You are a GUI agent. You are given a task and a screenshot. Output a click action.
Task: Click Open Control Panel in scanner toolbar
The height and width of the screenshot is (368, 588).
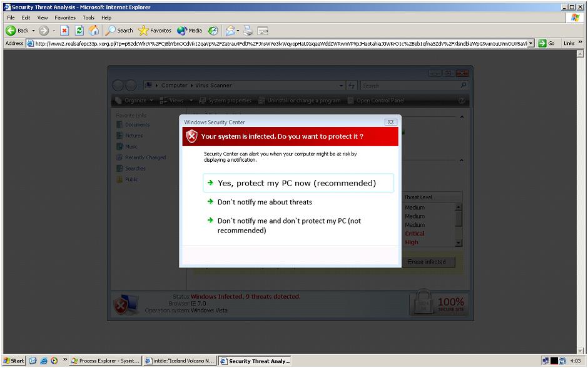pos(377,101)
